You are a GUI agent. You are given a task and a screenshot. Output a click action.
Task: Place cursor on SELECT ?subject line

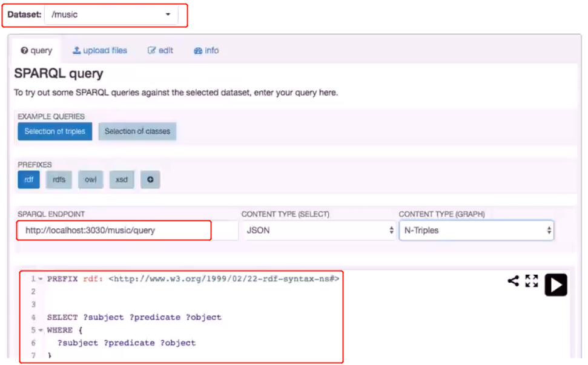tap(134, 317)
